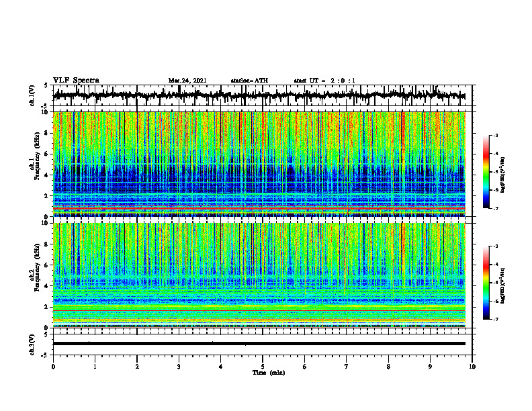
Task: Click time axis tick label 4
Action: (221, 367)
